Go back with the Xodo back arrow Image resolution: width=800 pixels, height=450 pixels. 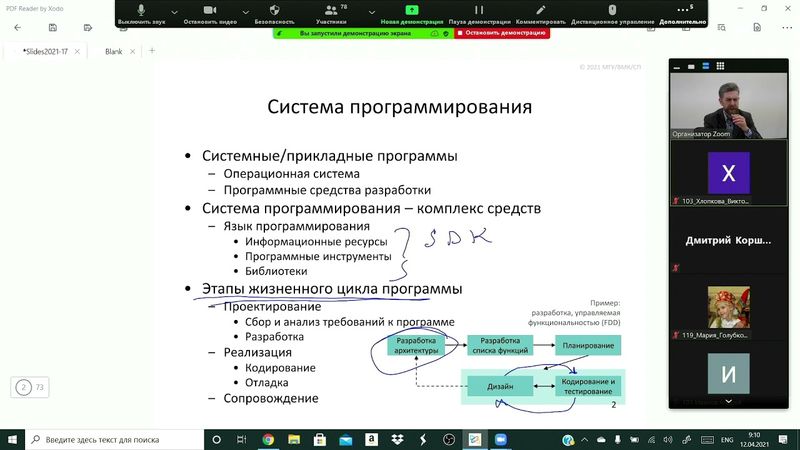click(18, 28)
